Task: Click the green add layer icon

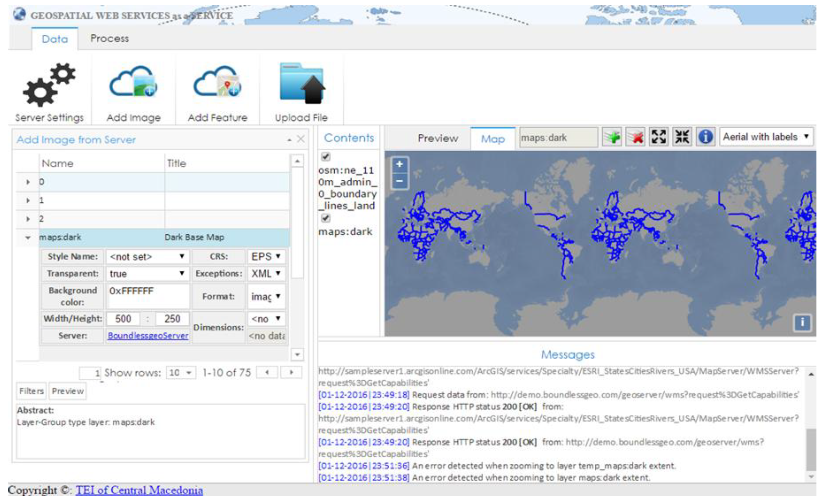Action: pyautogui.click(x=612, y=137)
